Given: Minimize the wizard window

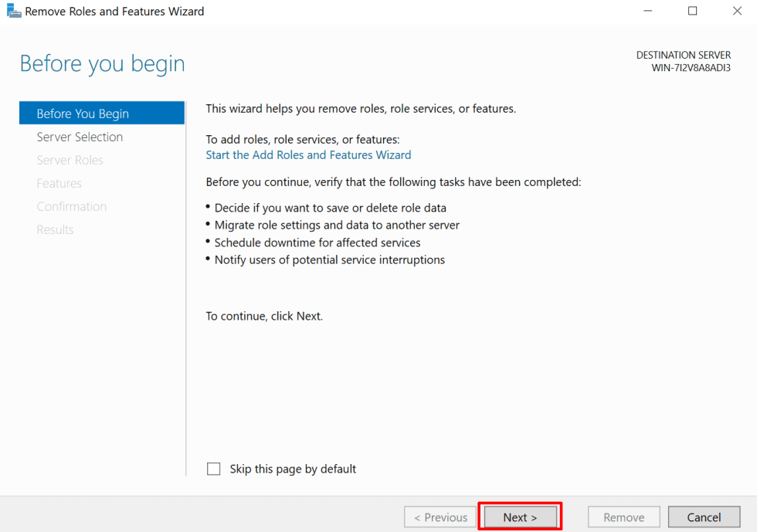Looking at the screenshot, I should pyautogui.click(x=647, y=11).
